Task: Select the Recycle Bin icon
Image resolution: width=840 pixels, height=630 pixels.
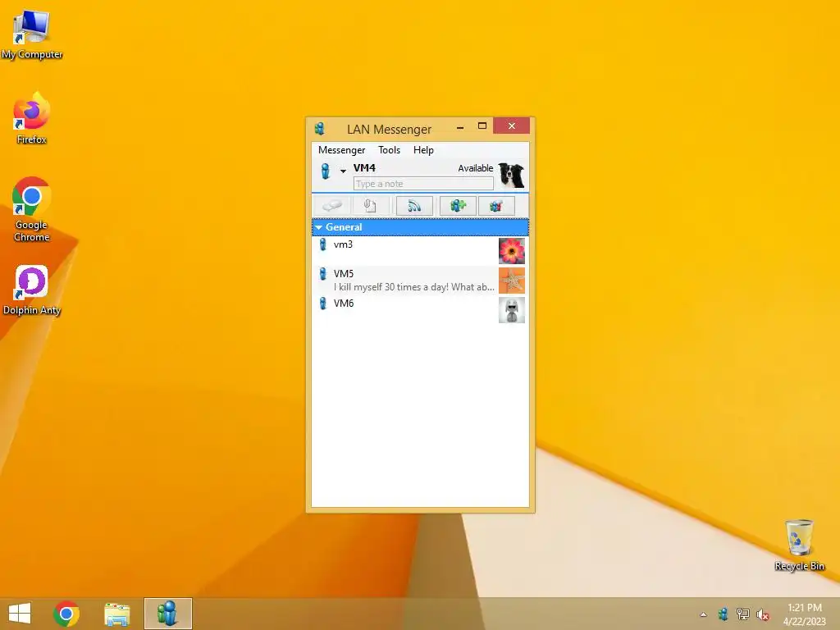Action: pos(799,545)
